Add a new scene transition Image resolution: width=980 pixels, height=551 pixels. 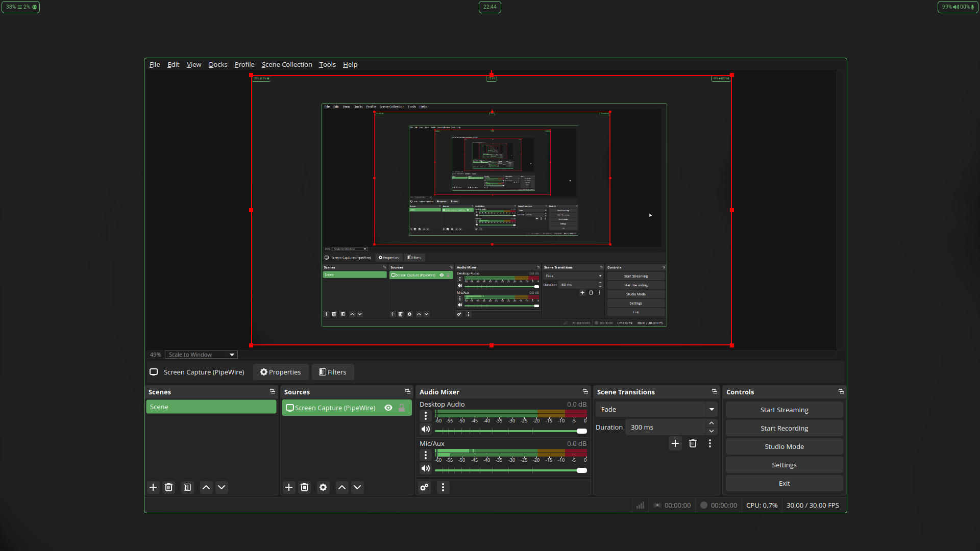[x=675, y=443]
